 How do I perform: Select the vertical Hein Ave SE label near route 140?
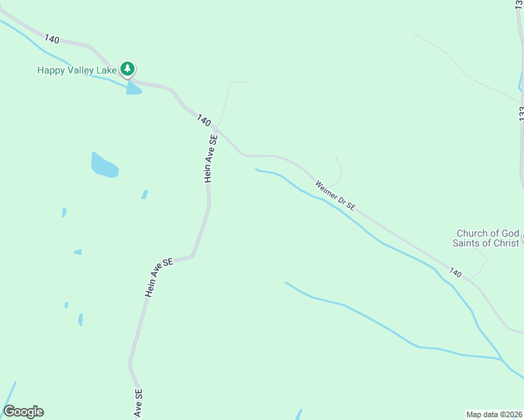click(211, 159)
